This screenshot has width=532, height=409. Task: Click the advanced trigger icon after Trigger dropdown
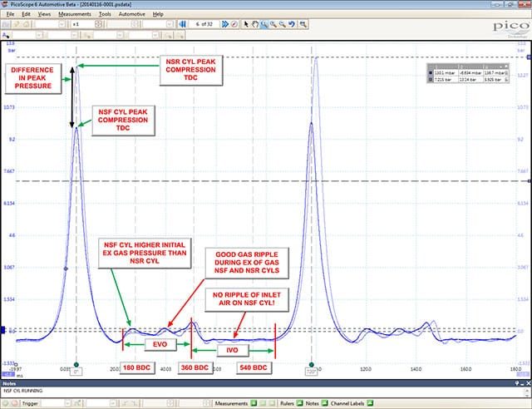[x=77, y=403]
